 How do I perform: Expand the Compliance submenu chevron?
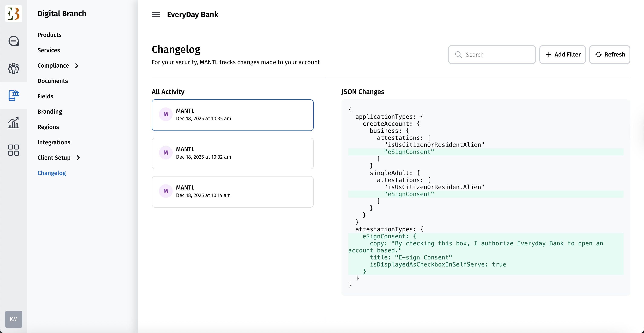click(x=77, y=65)
